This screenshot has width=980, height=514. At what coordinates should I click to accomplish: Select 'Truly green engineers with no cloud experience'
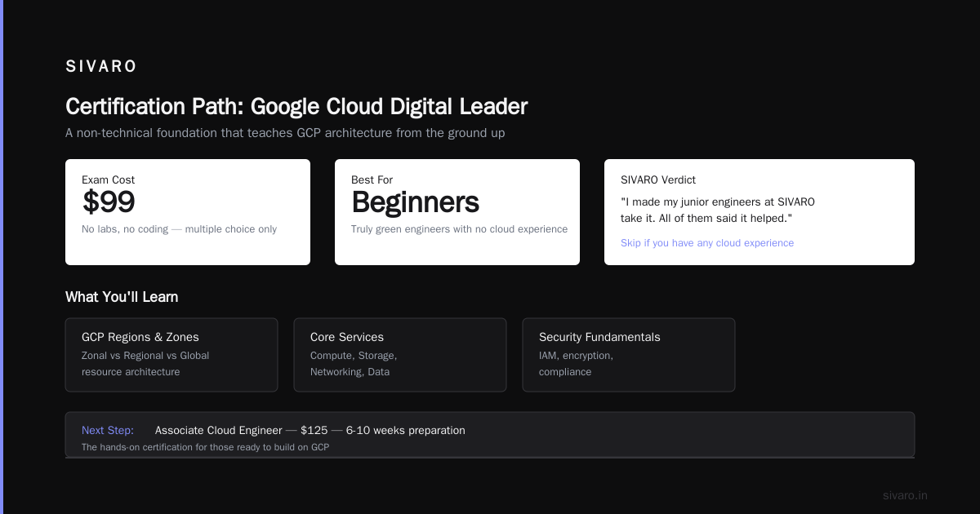[459, 229]
